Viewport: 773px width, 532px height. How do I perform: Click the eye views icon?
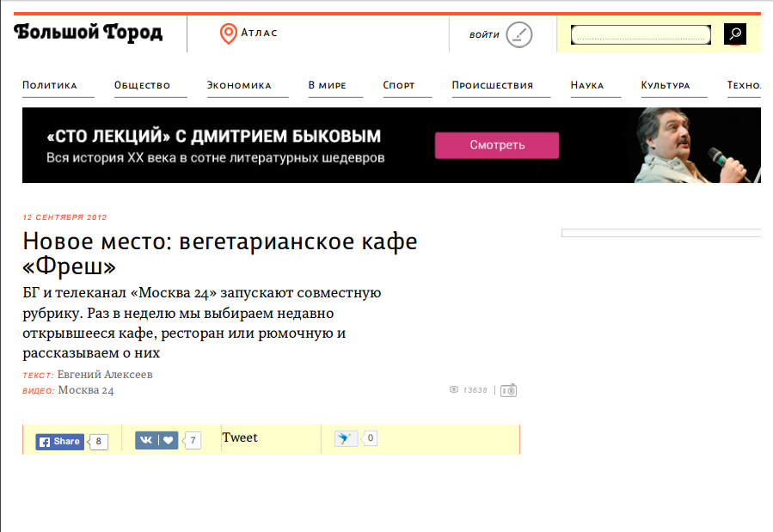coord(454,389)
